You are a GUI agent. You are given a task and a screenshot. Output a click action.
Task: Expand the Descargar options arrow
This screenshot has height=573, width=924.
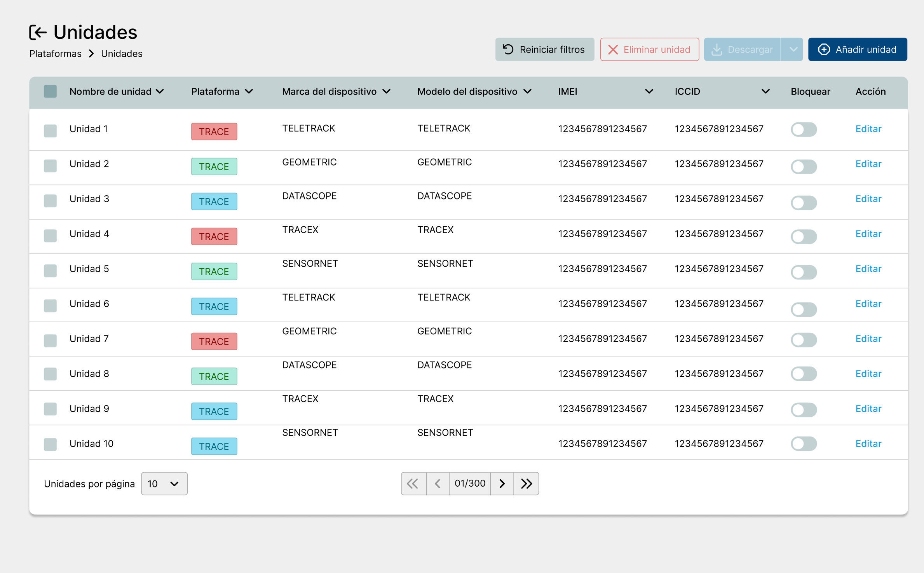tap(793, 49)
